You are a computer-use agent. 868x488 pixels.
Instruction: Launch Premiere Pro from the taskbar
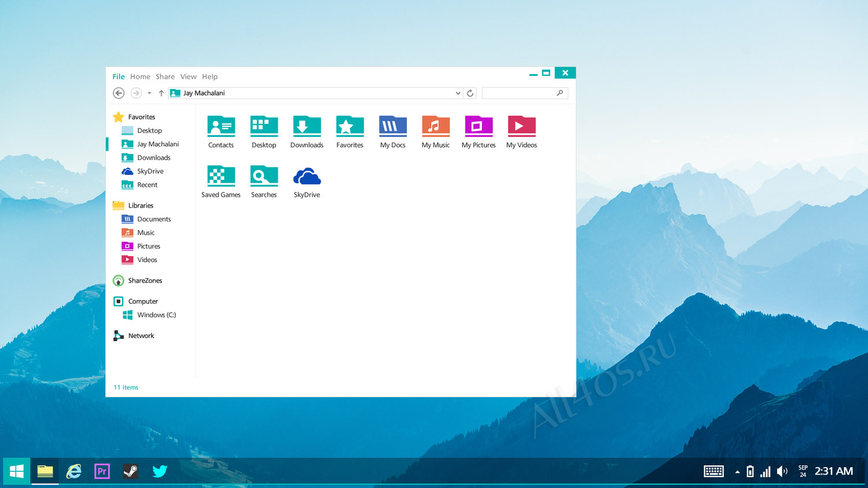(x=102, y=471)
